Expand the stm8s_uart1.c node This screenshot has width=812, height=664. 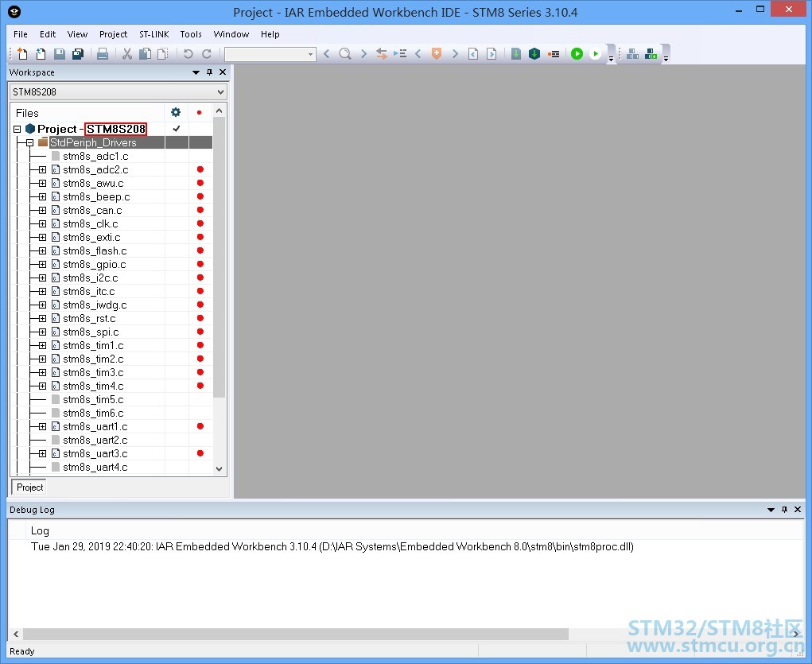click(42, 426)
